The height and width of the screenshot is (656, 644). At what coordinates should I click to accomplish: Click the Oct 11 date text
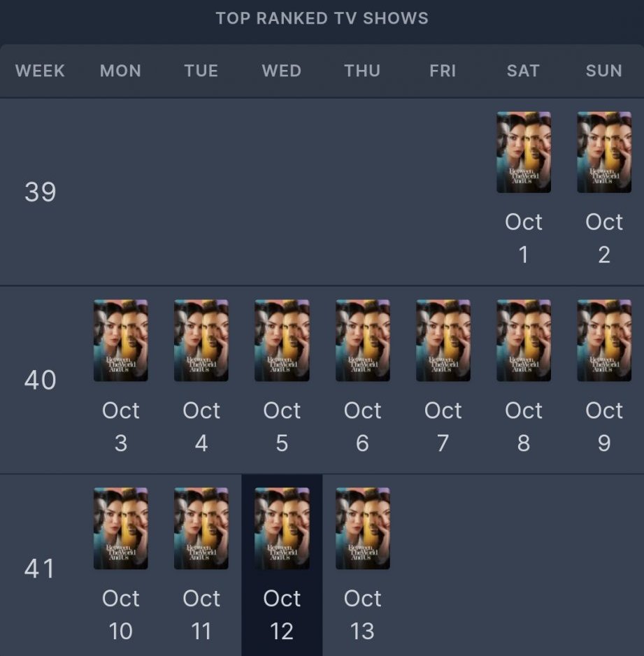point(201,615)
